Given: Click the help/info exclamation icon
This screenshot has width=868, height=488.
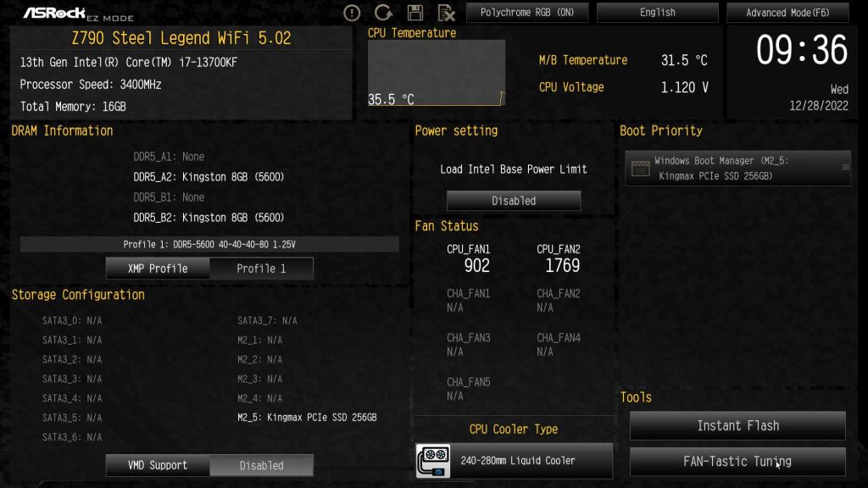Looking at the screenshot, I should click(x=352, y=13).
